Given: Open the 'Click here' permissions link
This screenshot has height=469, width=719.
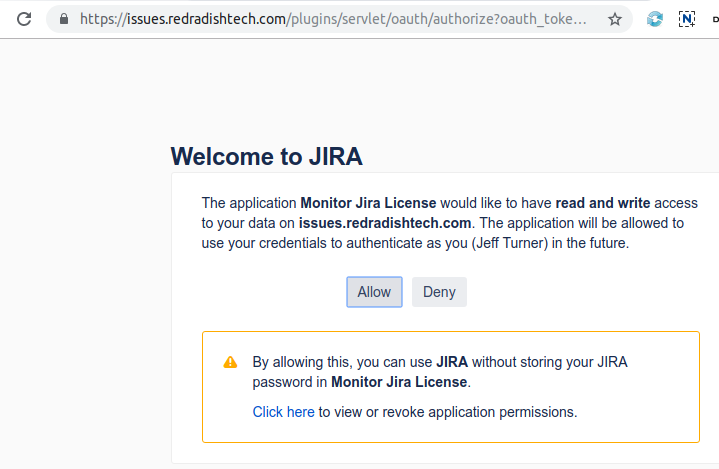Looking at the screenshot, I should click(283, 412).
